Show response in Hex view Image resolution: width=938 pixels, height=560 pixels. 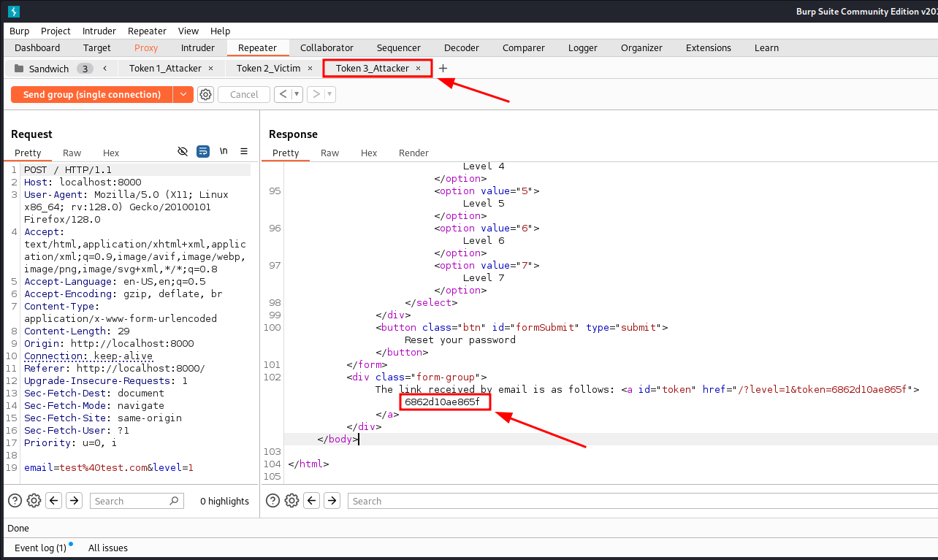pyautogui.click(x=369, y=153)
